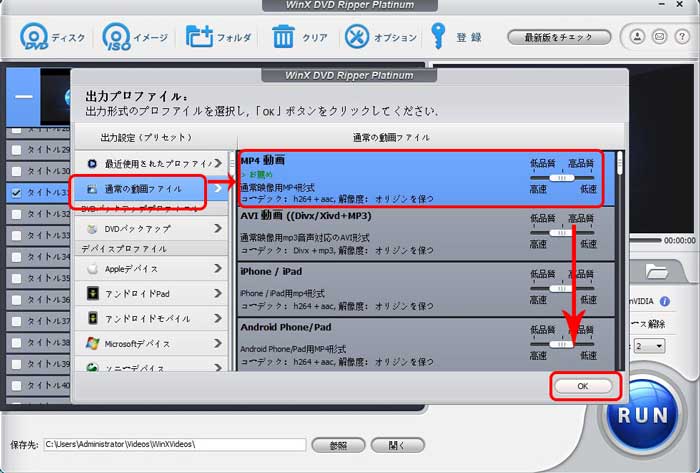This screenshot has height=473, width=700.
Task: Click 開く open folder button
Action: (x=397, y=445)
